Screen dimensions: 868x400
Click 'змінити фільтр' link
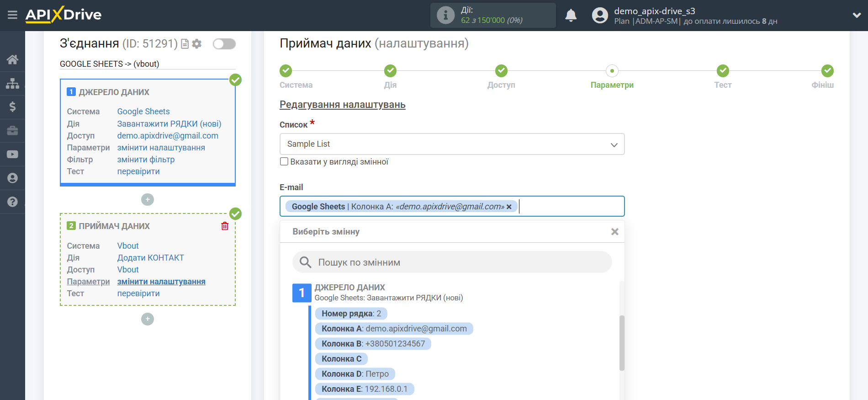click(146, 160)
